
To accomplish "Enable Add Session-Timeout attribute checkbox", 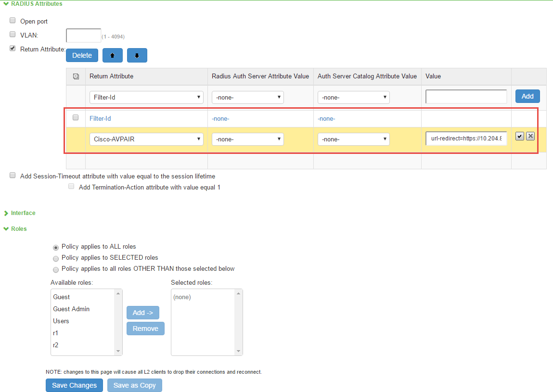I will pyautogui.click(x=13, y=175).
